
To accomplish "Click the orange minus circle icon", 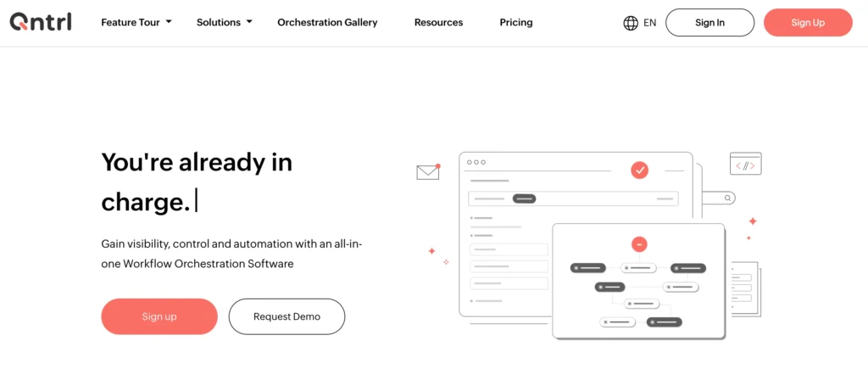I will click(639, 244).
